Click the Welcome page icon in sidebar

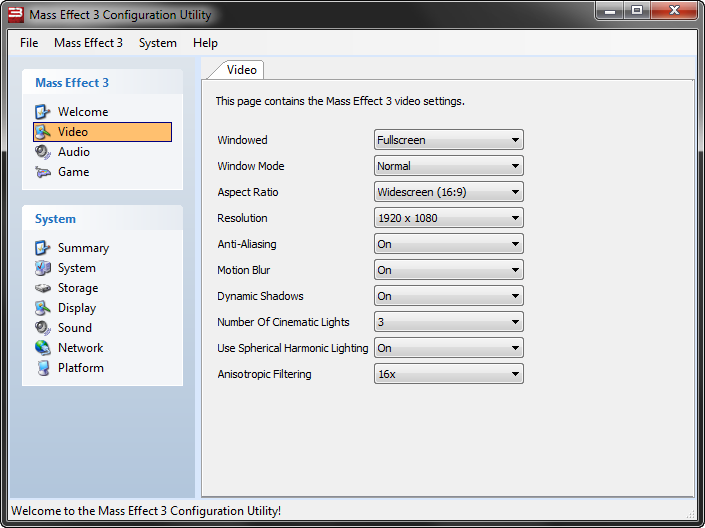(x=43, y=112)
